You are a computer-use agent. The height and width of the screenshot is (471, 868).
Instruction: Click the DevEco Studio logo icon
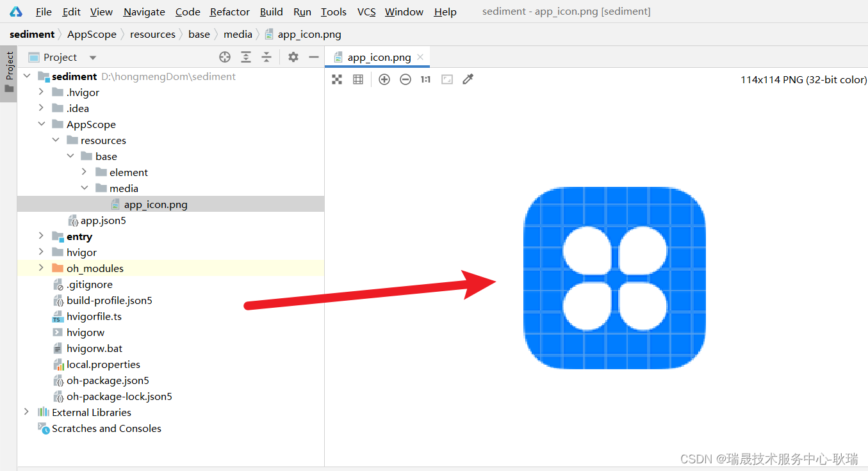[x=16, y=12]
